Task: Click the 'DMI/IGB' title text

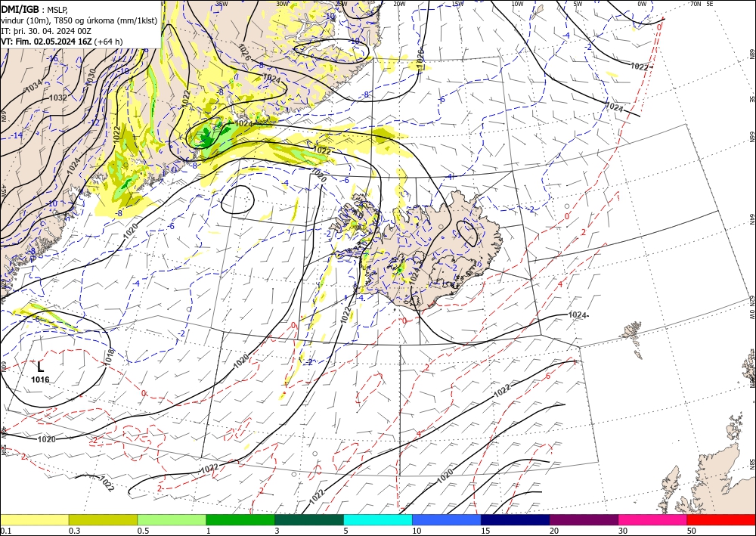Action: click(x=20, y=9)
